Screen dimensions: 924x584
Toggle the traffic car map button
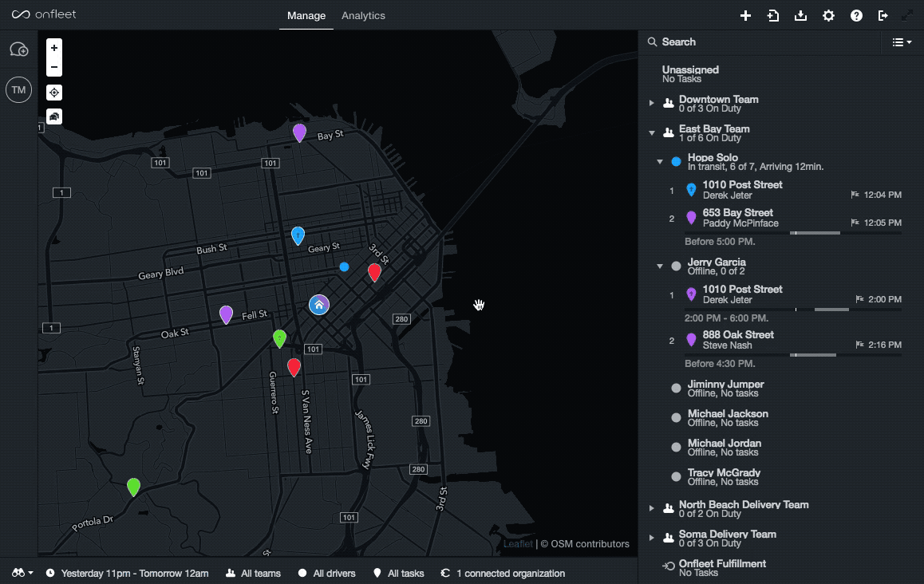click(54, 116)
